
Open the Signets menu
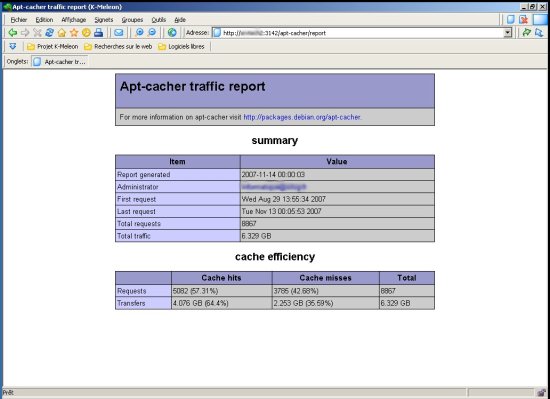point(104,20)
